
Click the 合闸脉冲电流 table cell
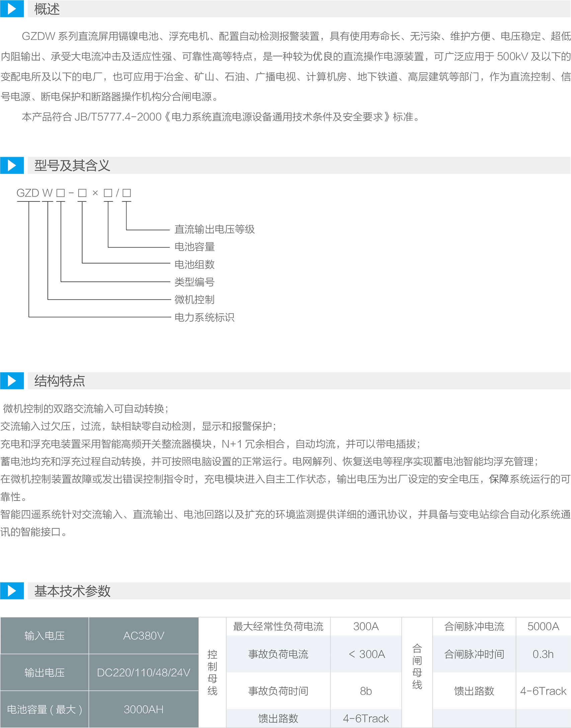click(474, 627)
